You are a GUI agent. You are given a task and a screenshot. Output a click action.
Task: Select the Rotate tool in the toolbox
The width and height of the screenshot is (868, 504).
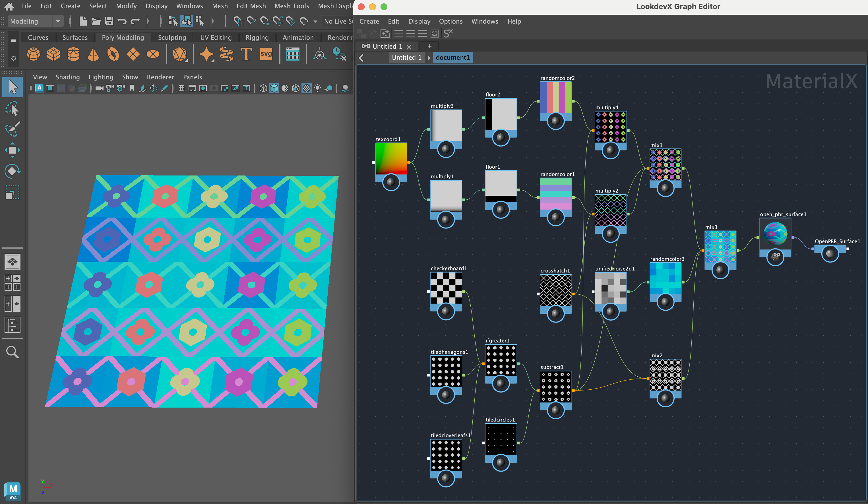[13, 171]
